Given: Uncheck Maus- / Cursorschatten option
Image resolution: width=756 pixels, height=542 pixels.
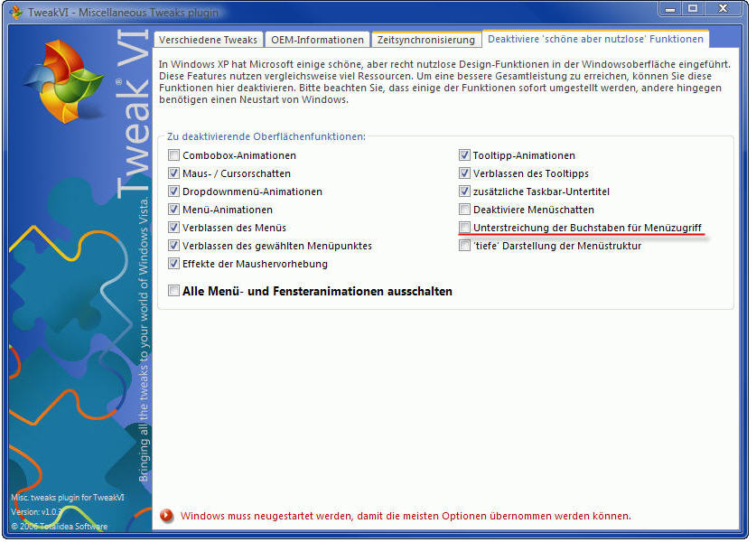Looking at the screenshot, I should tap(173, 173).
